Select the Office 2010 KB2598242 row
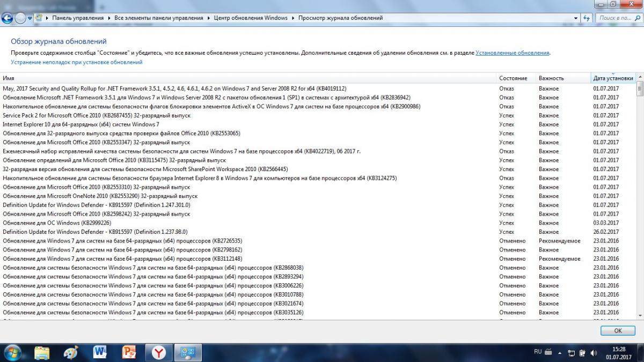This screenshot has height=362, width=644. pos(318,214)
